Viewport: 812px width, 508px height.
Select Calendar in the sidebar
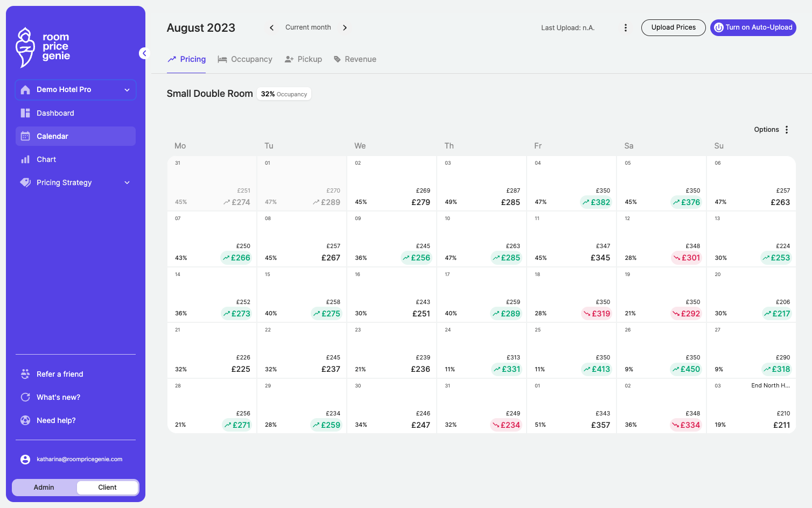tap(76, 136)
